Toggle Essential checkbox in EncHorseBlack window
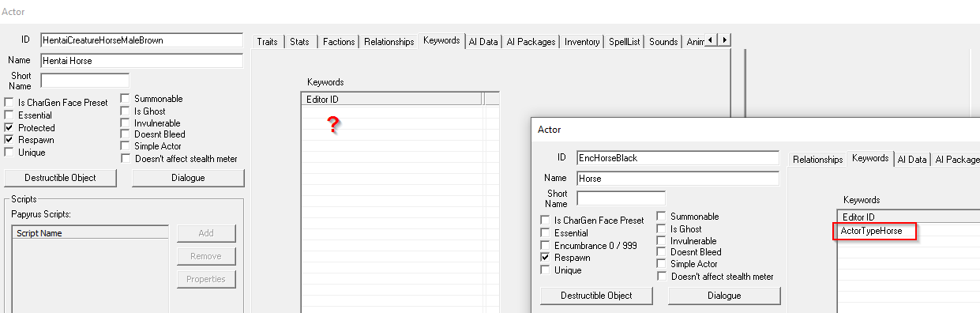980x313 pixels. [x=546, y=233]
